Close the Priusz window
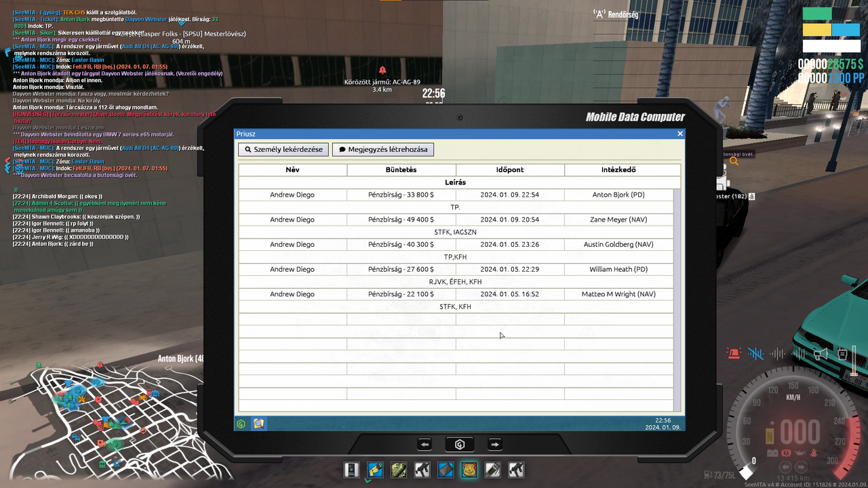 point(680,134)
